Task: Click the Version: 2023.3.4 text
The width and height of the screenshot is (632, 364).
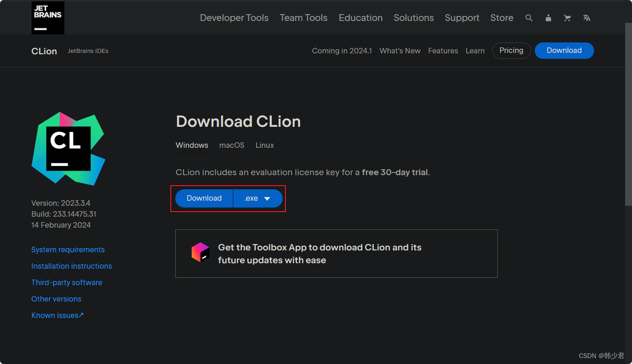Action: 61,203
